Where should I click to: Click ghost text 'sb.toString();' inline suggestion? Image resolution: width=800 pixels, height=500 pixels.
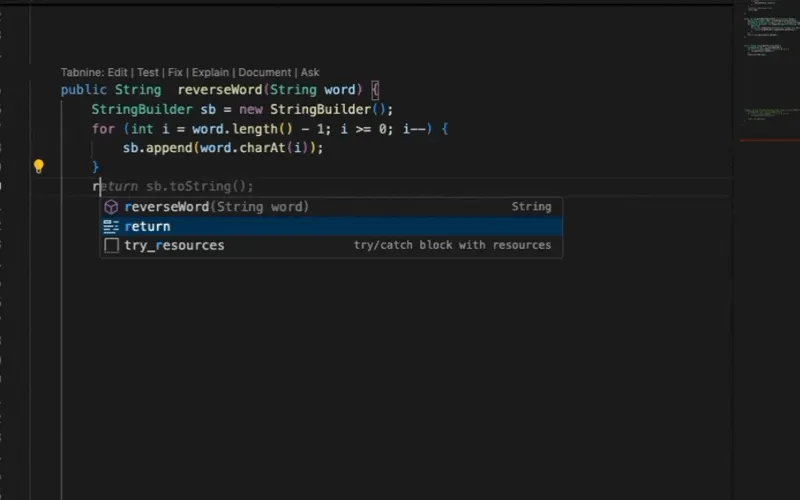point(199,186)
